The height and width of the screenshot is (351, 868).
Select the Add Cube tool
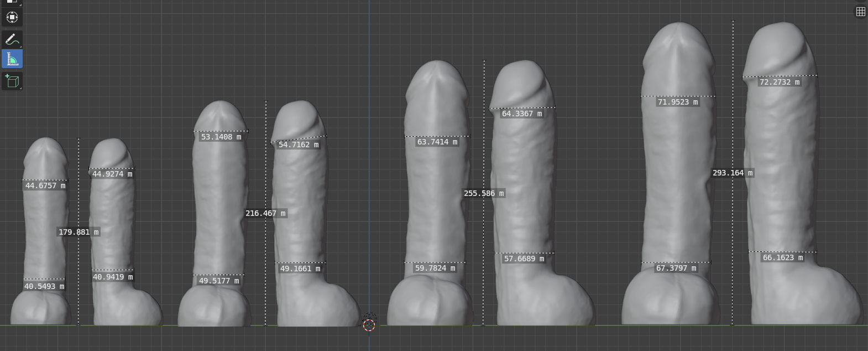12,81
